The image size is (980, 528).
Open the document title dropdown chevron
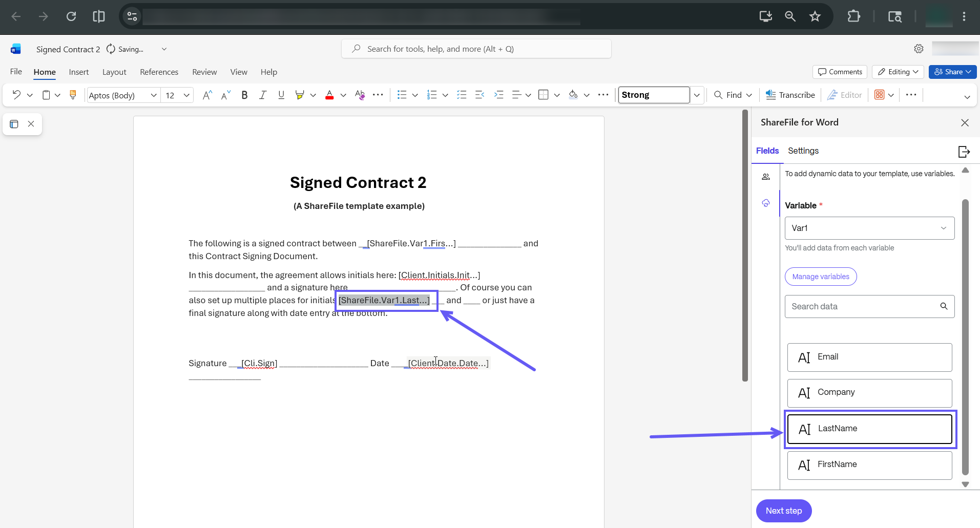(164, 49)
